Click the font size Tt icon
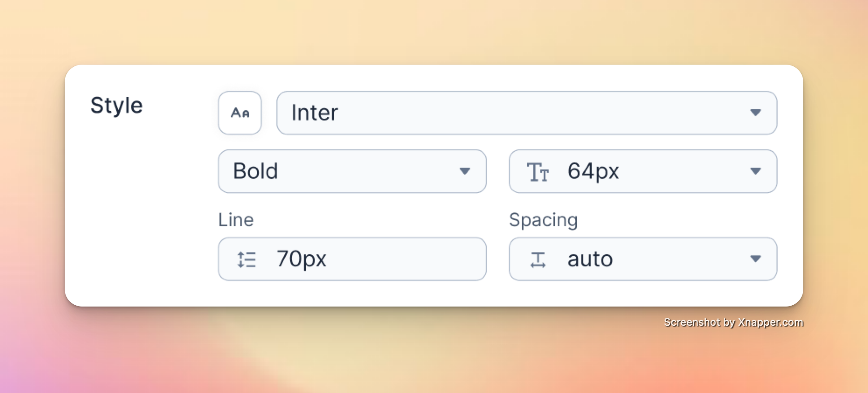 coord(538,172)
